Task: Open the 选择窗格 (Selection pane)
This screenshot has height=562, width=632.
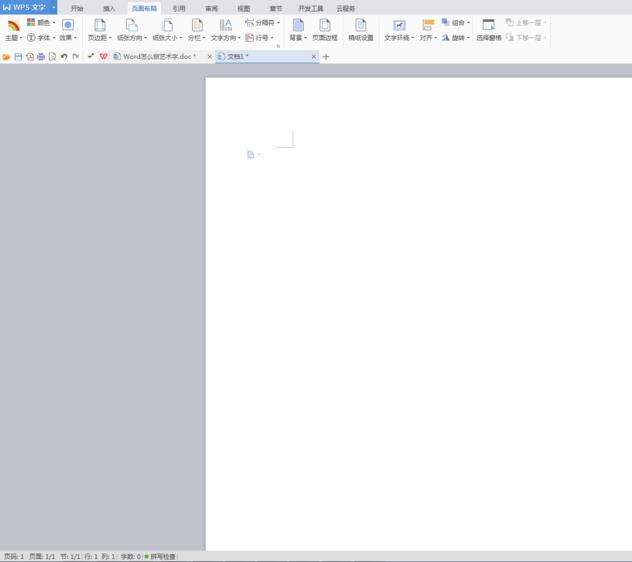Action: click(488, 29)
